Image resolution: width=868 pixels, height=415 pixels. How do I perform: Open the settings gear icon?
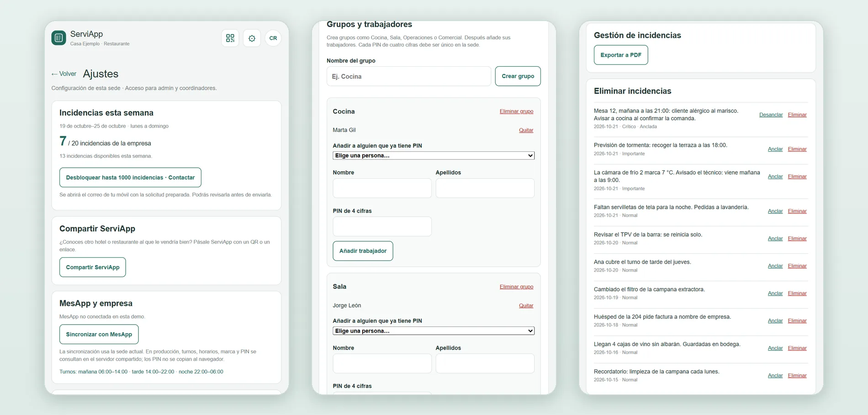coord(252,38)
